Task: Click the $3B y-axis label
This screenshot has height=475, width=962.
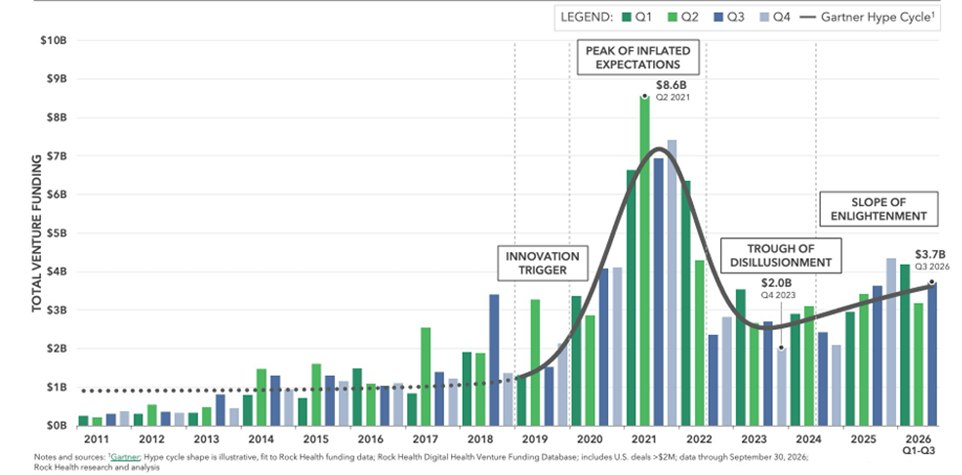Action: click(x=55, y=311)
